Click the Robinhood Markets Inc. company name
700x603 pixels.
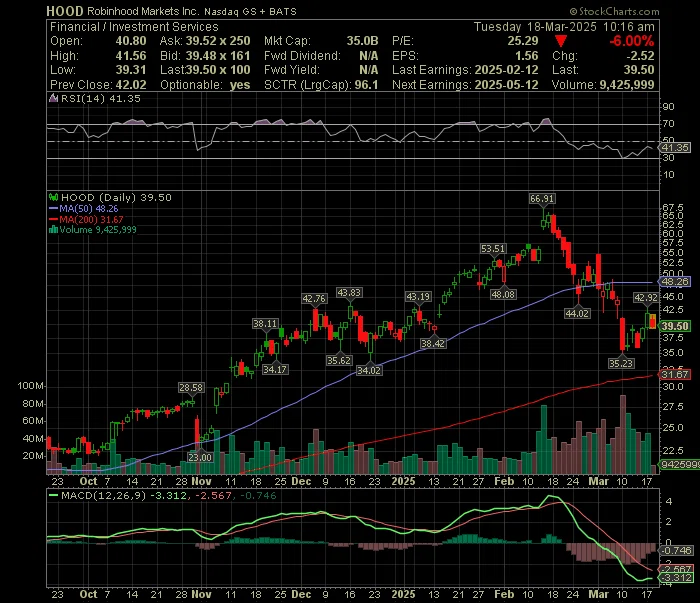point(143,11)
